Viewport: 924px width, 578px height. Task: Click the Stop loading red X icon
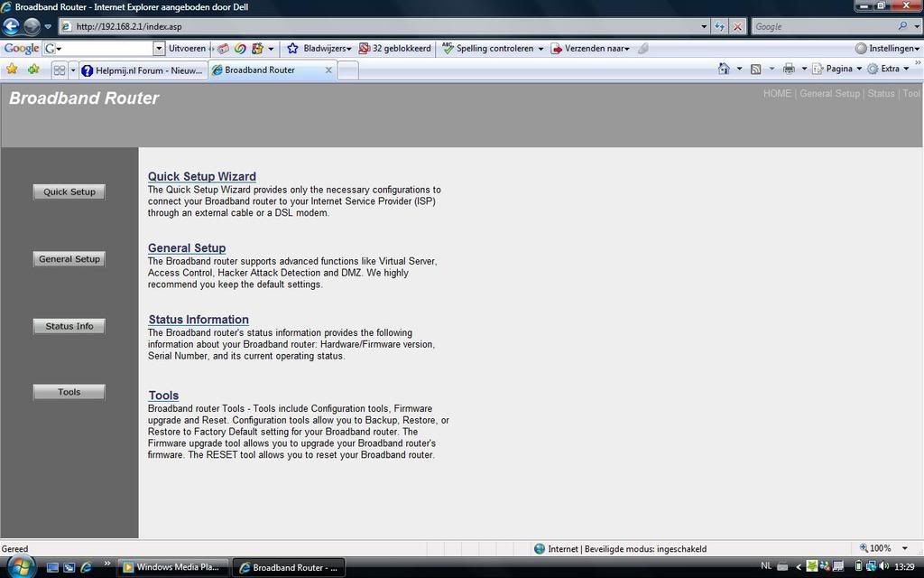737,26
